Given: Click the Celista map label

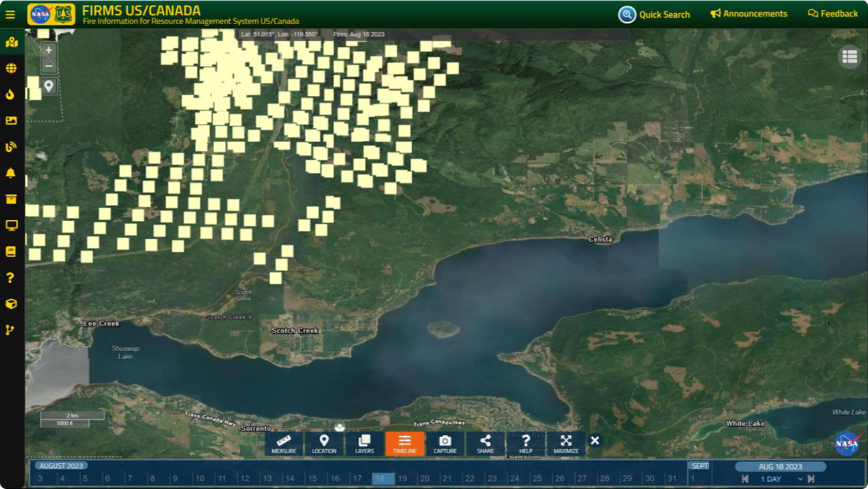Looking at the screenshot, I should [x=600, y=239].
